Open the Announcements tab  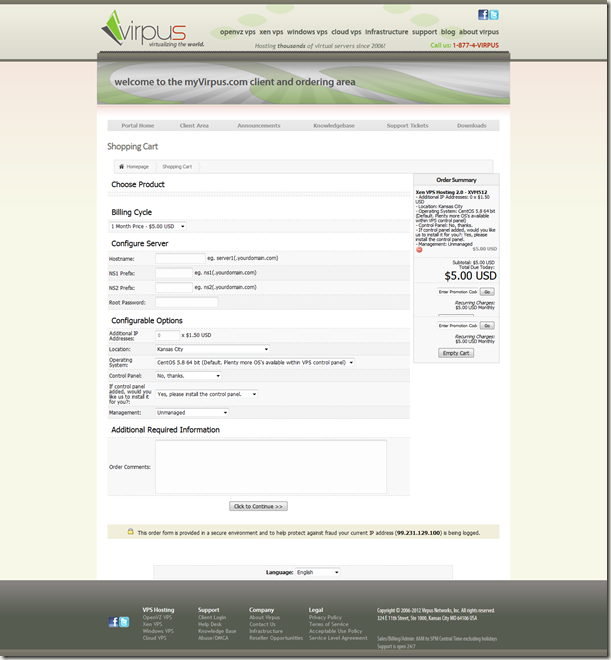coord(258,125)
